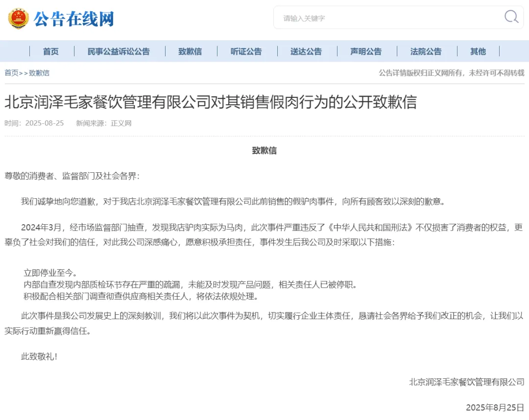Open the 法院公告 navigation tab

click(426, 51)
